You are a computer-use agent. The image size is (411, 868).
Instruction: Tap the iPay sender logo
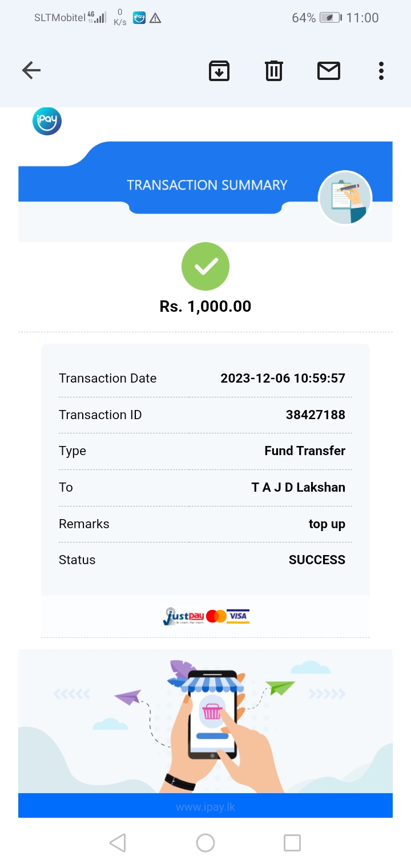[x=47, y=121]
